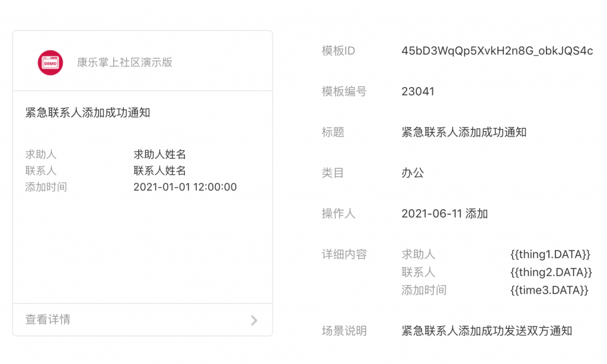Click the preview value 求助人姓名
The image size is (607, 364).
pyautogui.click(x=160, y=155)
